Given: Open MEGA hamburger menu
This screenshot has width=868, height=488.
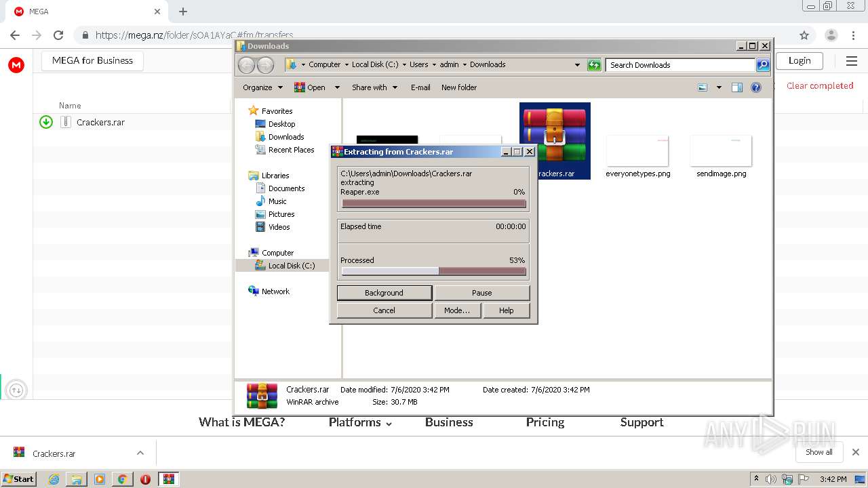Looking at the screenshot, I should 852,61.
